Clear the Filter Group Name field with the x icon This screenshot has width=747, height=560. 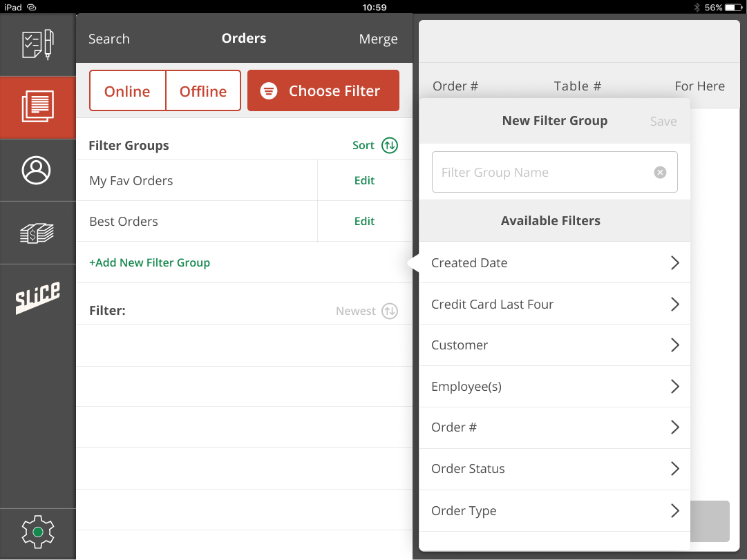(x=660, y=172)
